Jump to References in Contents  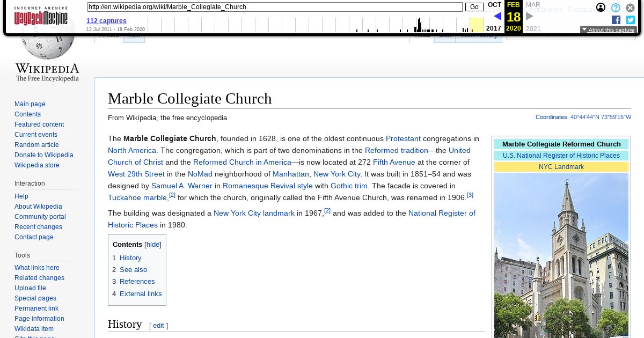(137, 282)
